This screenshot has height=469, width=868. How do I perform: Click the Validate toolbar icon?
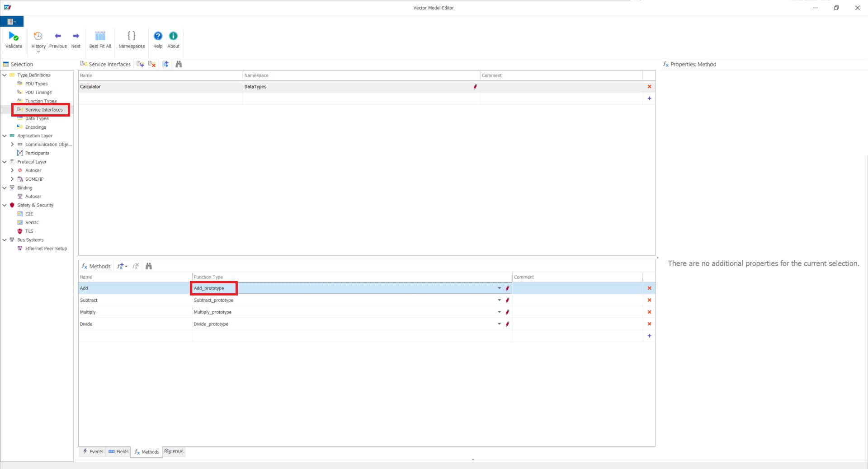pos(14,37)
